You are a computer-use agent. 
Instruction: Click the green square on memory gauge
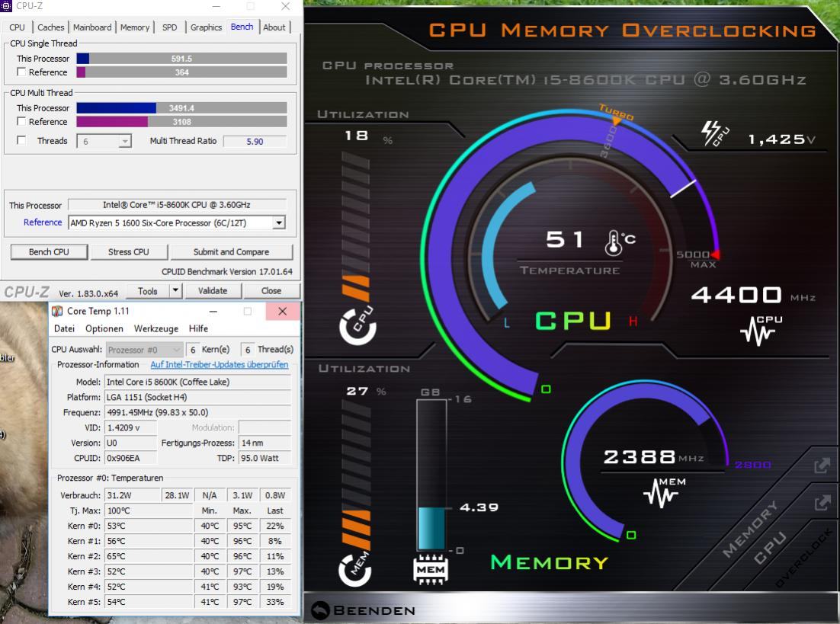[x=631, y=535]
